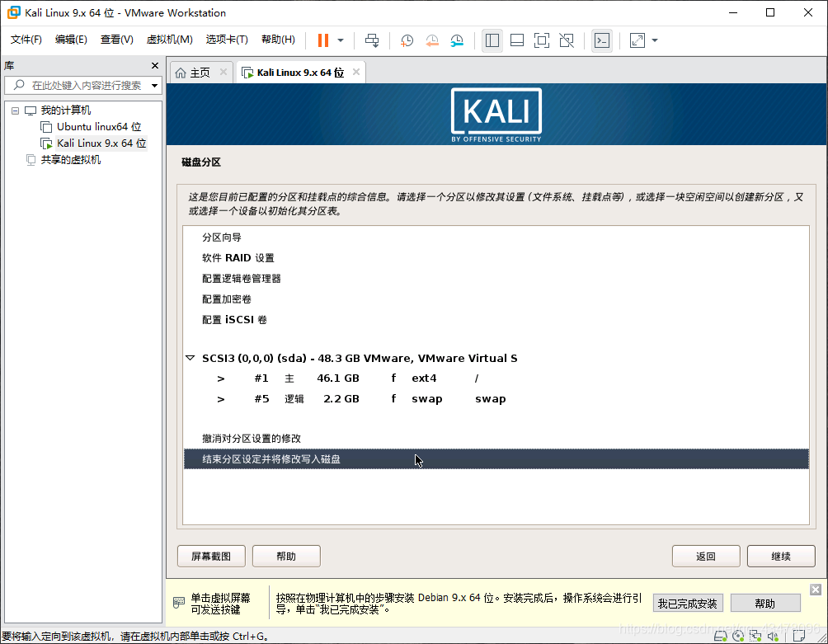
Task: Open the 编辑(E) menu
Action: coord(71,40)
